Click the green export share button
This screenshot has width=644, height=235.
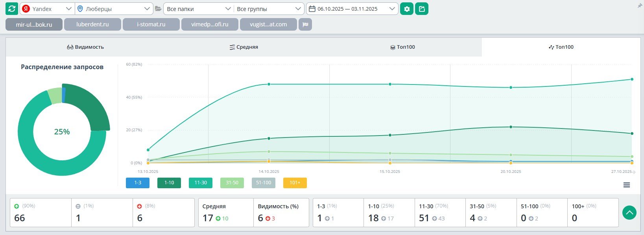422,9
